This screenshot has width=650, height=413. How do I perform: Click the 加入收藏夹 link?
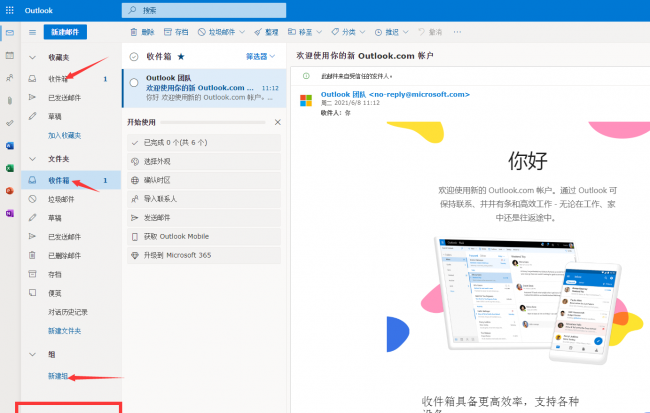click(64, 136)
